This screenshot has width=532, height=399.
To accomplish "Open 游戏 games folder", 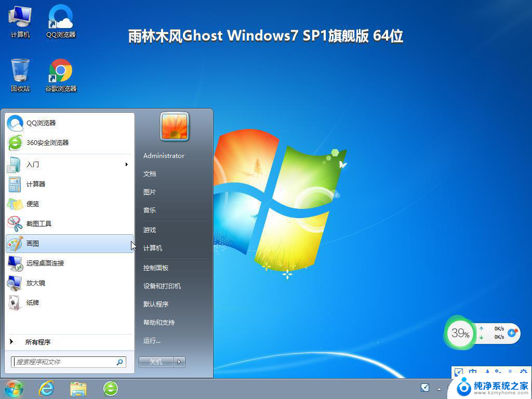I will (x=150, y=230).
